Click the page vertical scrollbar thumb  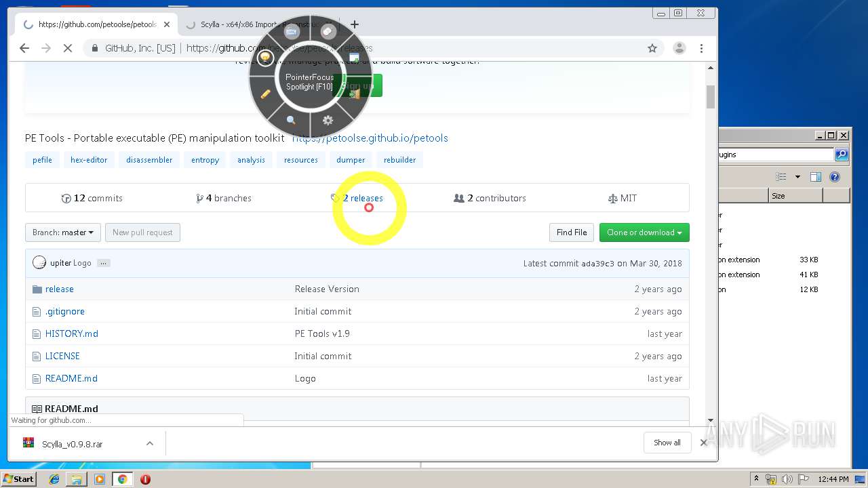click(x=711, y=96)
